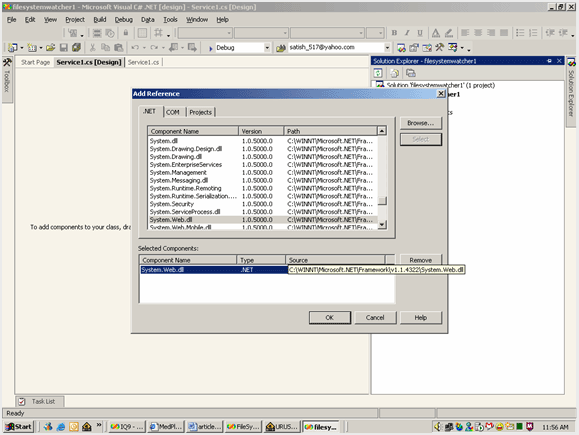
Task: Click the Save All icon
Action: click(76, 47)
